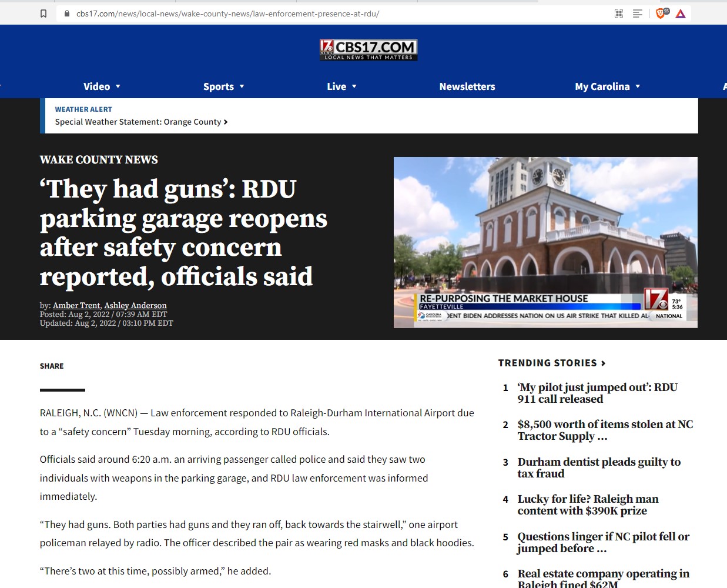Click the lock icon in the address bar
727x588 pixels.
[x=67, y=14]
